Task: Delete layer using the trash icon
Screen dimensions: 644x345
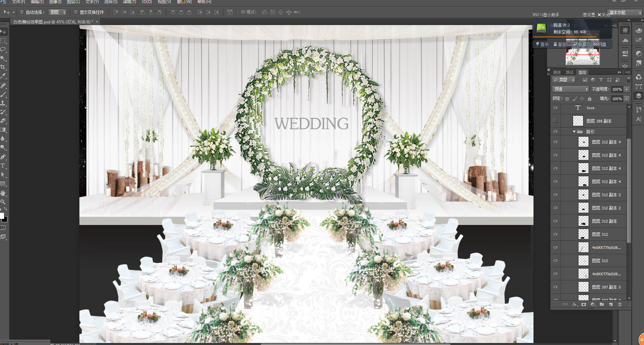Action: [x=620, y=304]
